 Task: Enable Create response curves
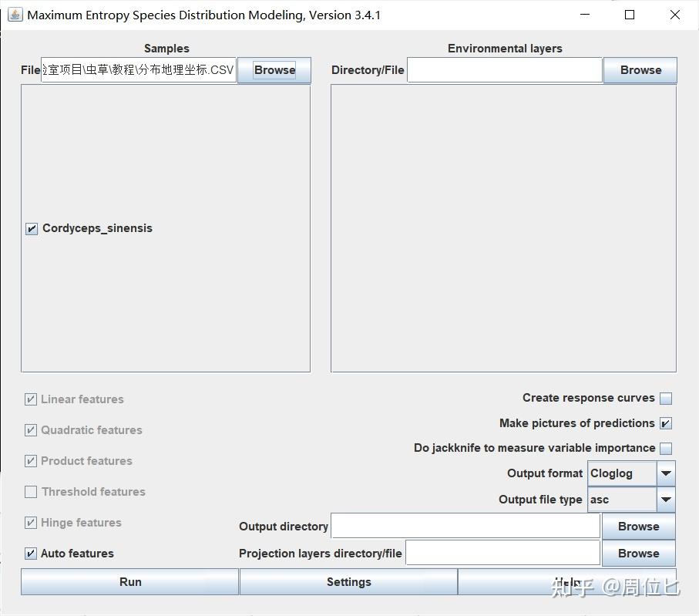coord(666,399)
